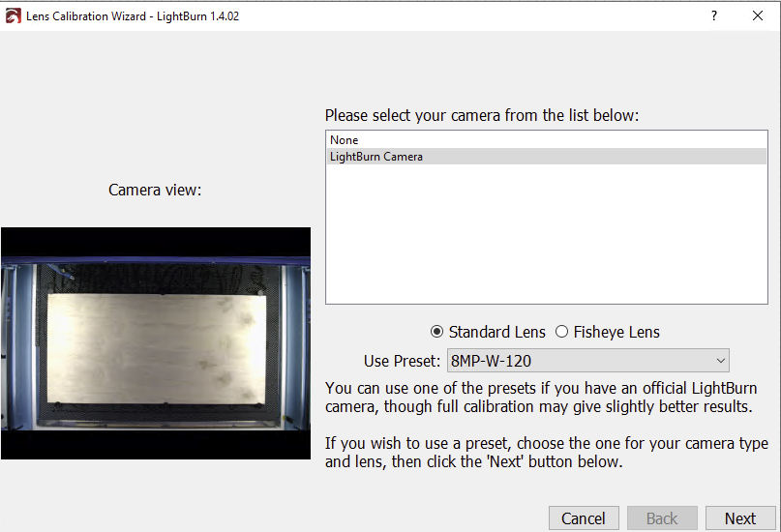
Task: Choose None in the camera list
Action: coord(547,140)
